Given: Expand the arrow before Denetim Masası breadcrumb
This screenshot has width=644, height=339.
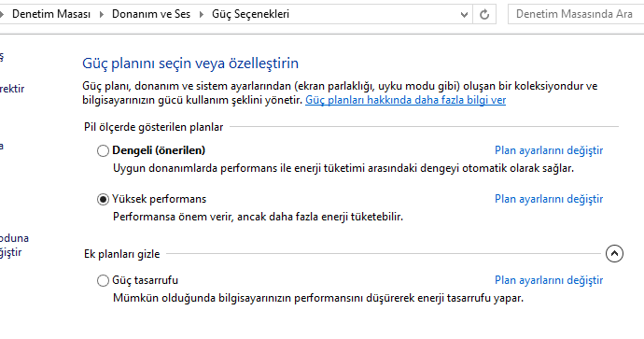Looking at the screenshot, I should click(2, 14).
